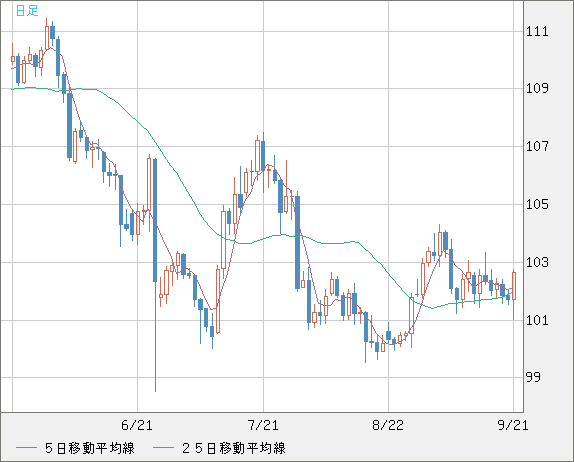Image resolution: width=574 pixels, height=462 pixels.
Task: Click the 109 price axis label
Action: pyautogui.click(x=537, y=88)
